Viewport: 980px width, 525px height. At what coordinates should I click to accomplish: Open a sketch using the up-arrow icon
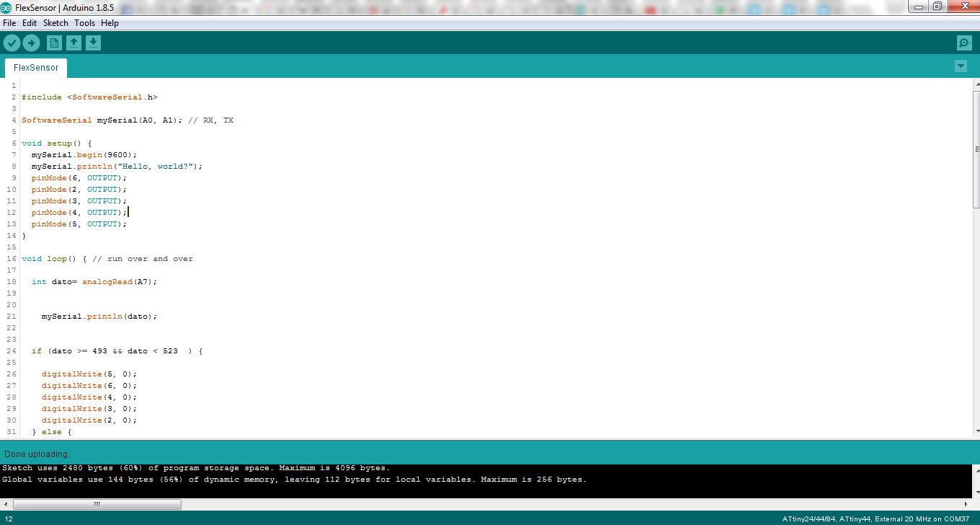(x=73, y=43)
